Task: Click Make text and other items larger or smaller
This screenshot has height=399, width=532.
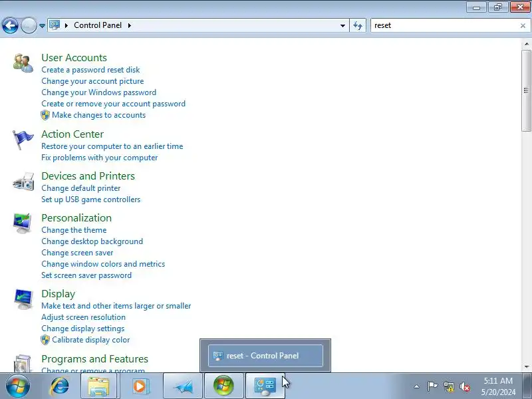Action: pyautogui.click(x=116, y=306)
